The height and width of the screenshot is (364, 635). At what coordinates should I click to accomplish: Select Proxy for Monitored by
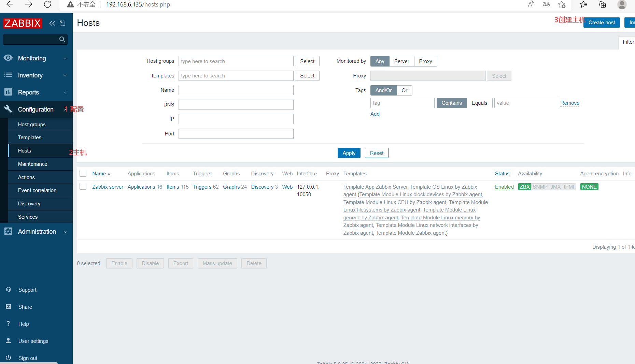click(x=426, y=61)
